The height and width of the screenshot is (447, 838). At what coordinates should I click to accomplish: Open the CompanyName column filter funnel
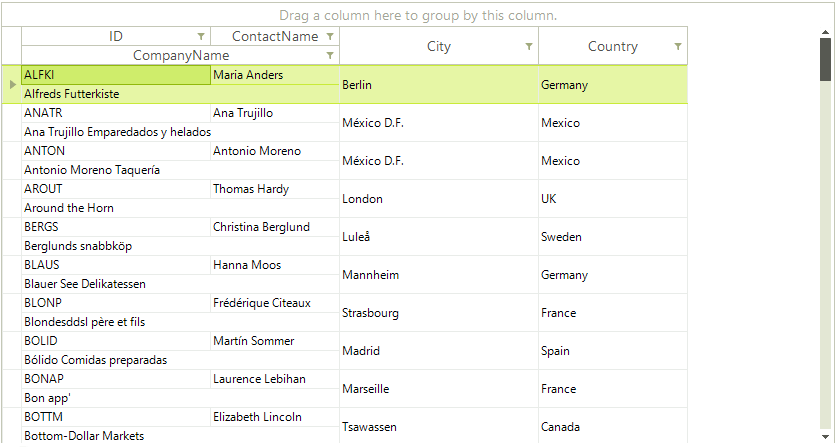[330, 56]
